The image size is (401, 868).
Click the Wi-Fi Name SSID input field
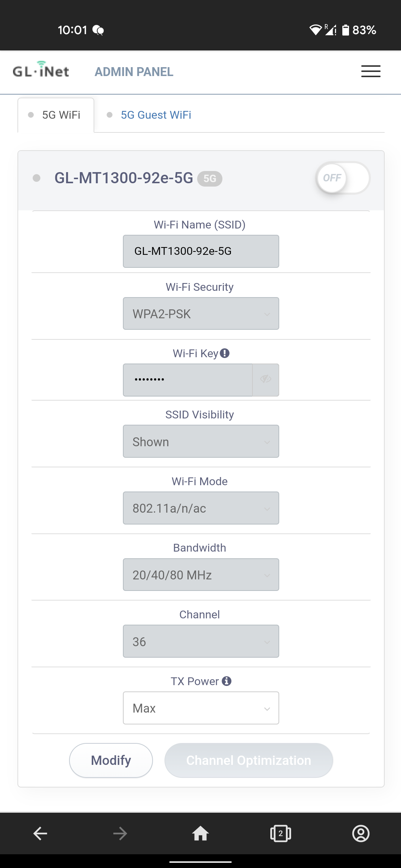pyautogui.click(x=201, y=251)
